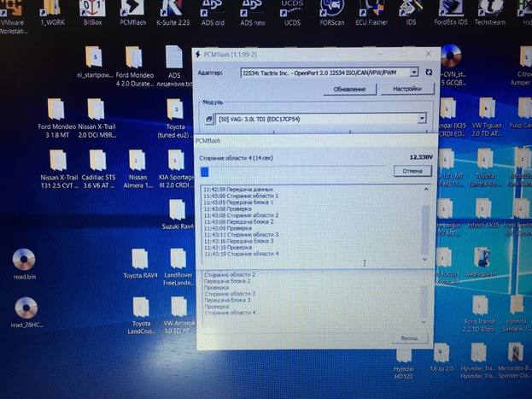Click the Выход button in PCMflash
Image resolution: width=532 pixels, height=399 pixels.
tap(409, 339)
